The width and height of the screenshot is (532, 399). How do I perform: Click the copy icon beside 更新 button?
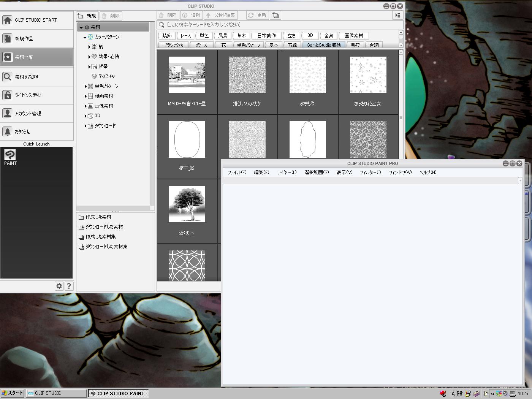[275, 16]
